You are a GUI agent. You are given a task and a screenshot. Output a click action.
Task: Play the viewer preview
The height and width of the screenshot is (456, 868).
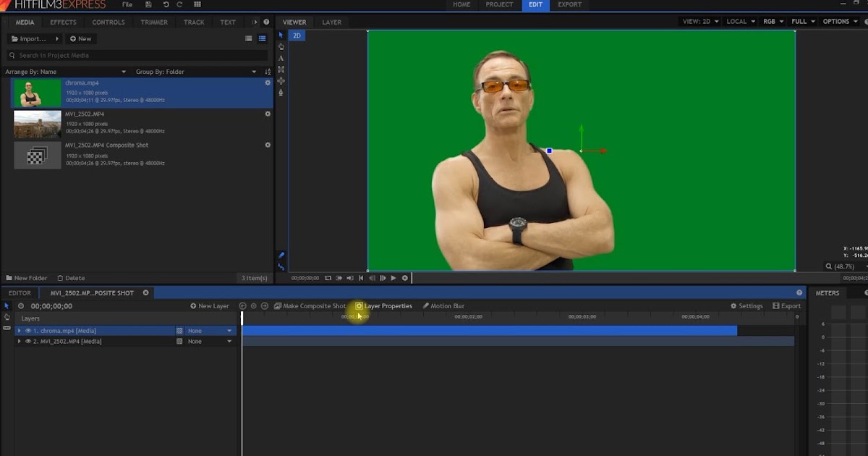(393, 278)
